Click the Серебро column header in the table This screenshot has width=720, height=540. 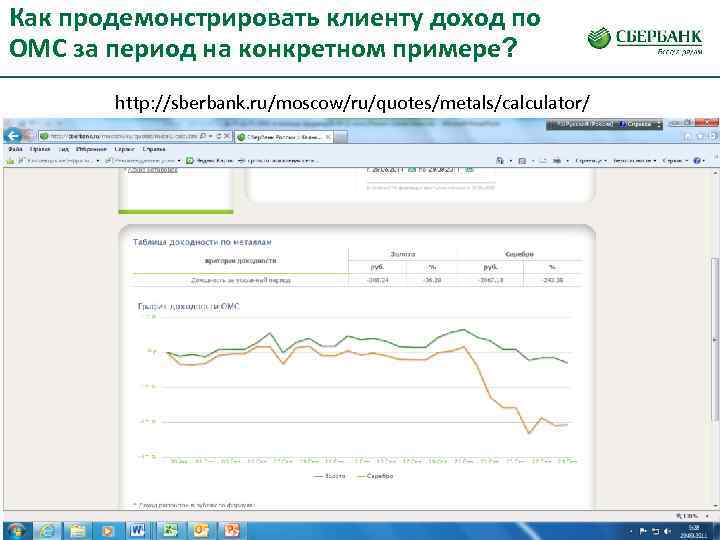click(x=519, y=254)
